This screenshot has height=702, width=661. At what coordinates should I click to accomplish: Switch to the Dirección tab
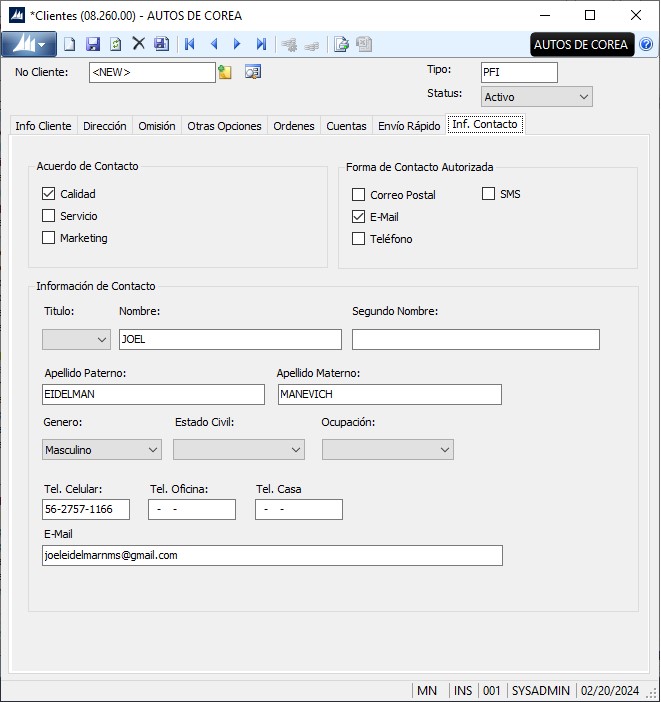coord(104,126)
